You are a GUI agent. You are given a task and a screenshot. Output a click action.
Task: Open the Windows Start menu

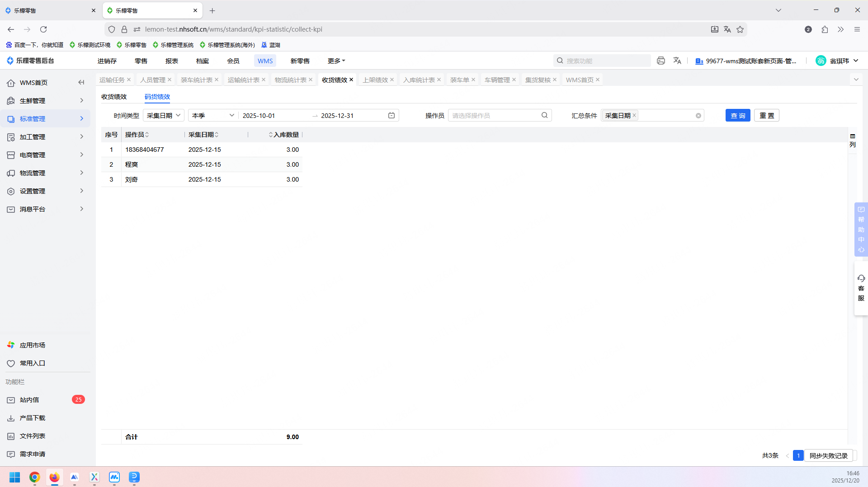click(x=15, y=477)
